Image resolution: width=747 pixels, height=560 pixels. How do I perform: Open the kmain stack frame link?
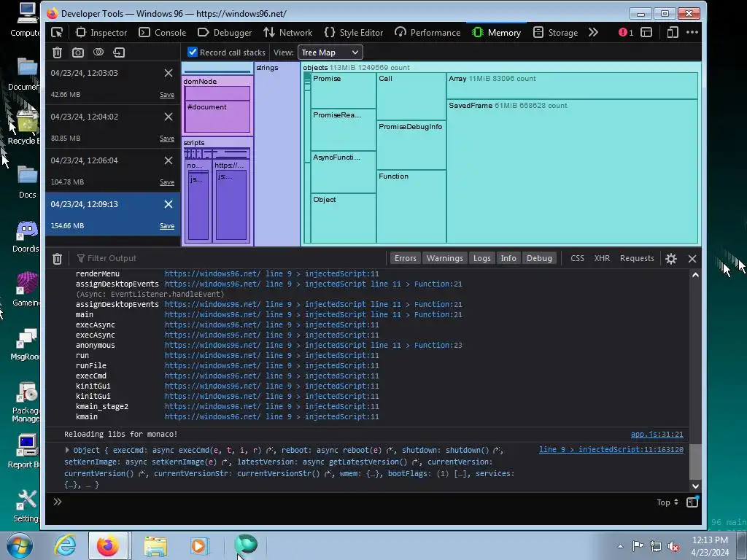271,416
